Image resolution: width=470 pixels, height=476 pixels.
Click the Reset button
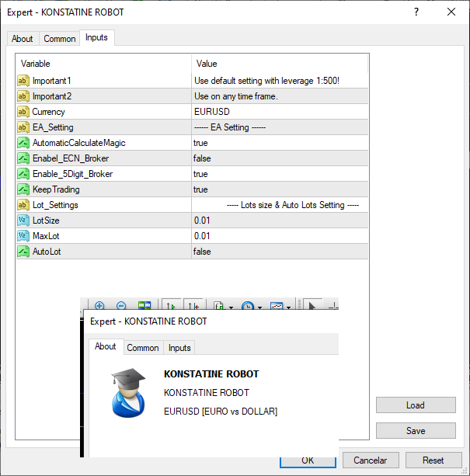(x=433, y=460)
